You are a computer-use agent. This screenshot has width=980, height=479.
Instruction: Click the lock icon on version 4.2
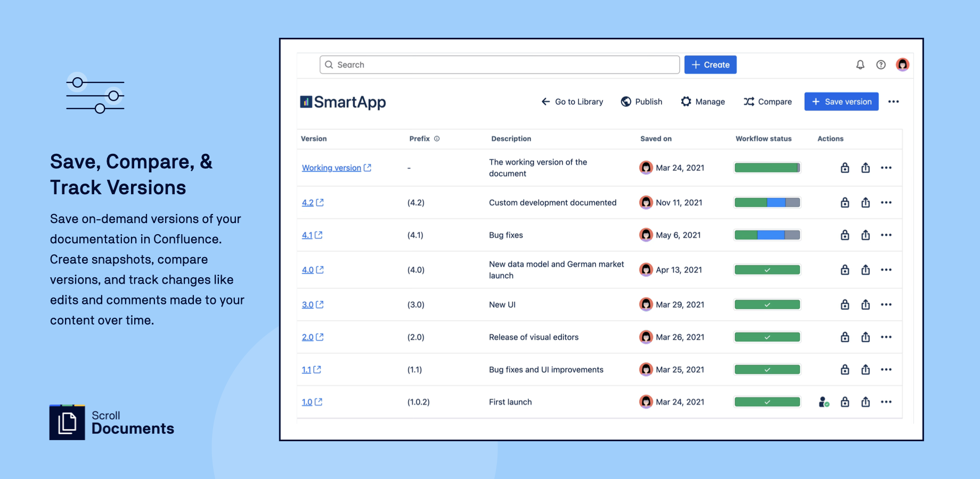[x=845, y=202]
